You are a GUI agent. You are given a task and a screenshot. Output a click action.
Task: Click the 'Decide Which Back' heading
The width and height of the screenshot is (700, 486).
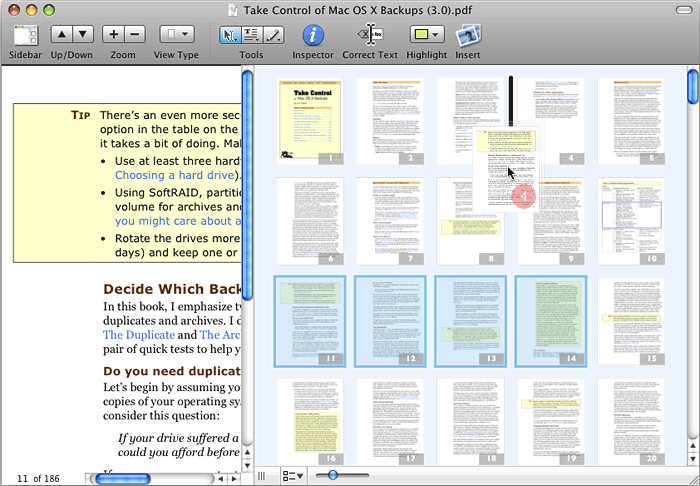tap(172, 289)
